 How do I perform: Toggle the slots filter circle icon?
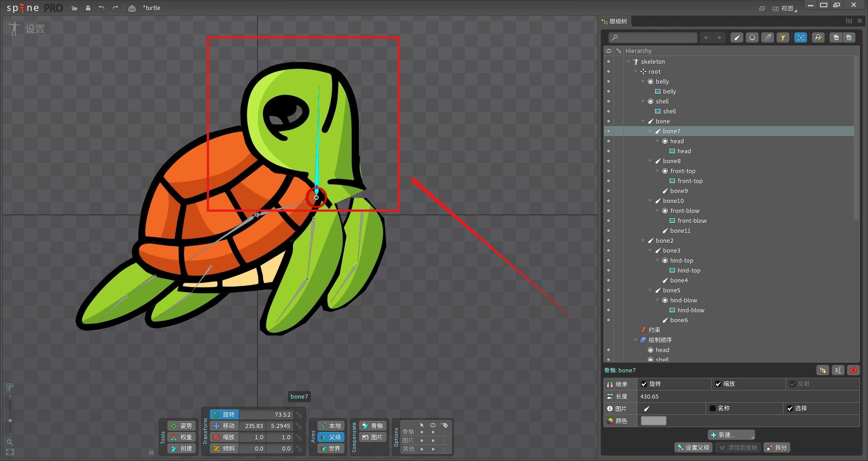pos(752,38)
